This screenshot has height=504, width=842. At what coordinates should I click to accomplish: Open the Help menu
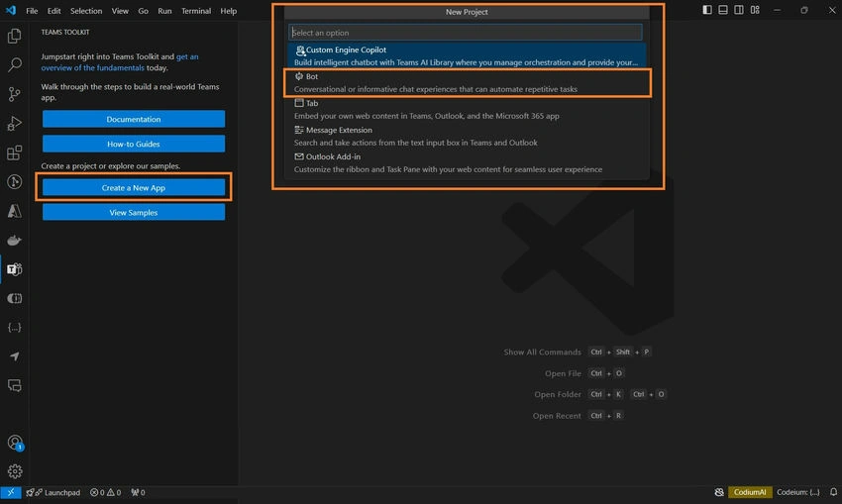(x=228, y=11)
